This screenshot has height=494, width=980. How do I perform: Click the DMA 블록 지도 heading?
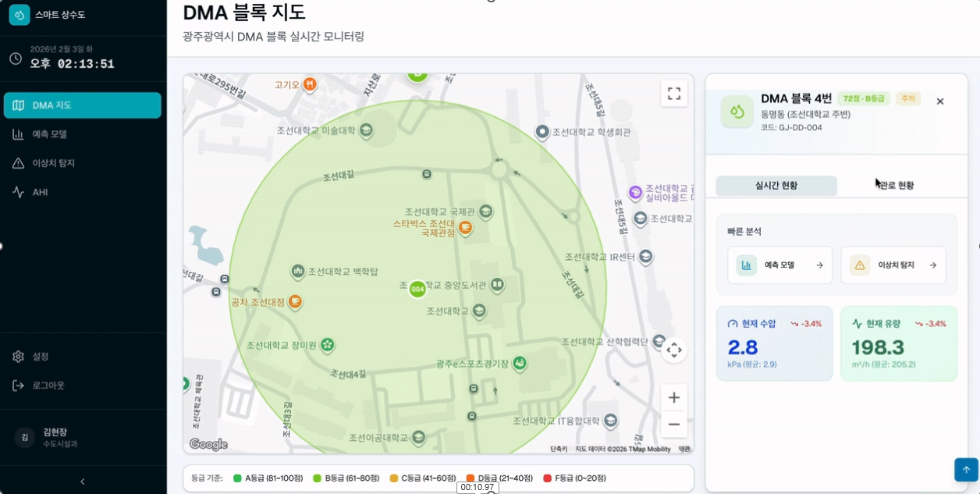pyautogui.click(x=244, y=12)
